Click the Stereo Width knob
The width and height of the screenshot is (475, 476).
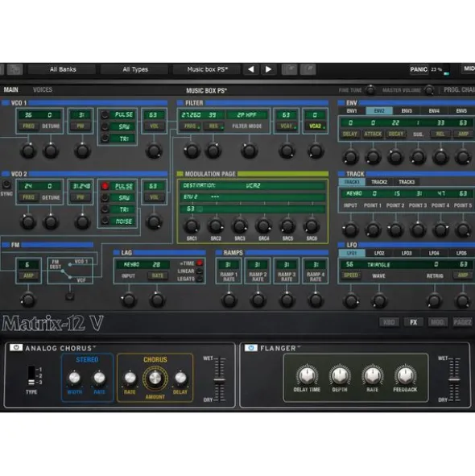pos(74,378)
